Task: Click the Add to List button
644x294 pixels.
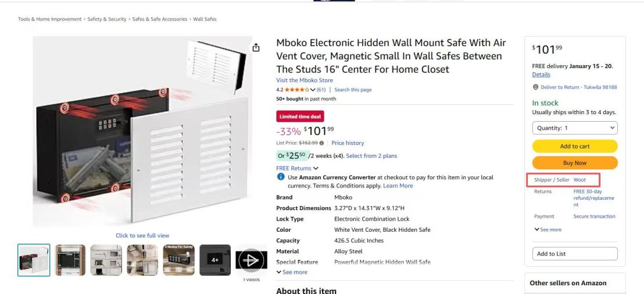Action: pos(575,254)
